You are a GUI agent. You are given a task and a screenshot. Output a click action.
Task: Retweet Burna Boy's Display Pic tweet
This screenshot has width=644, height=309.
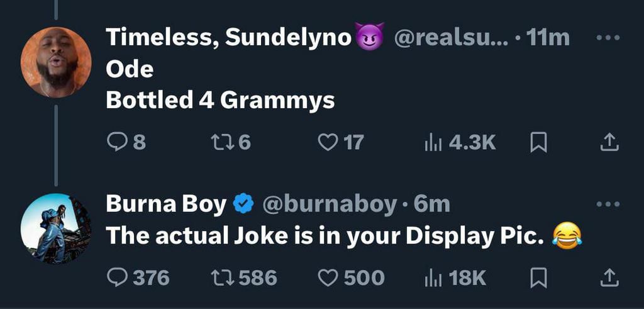(x=220, y=277)
